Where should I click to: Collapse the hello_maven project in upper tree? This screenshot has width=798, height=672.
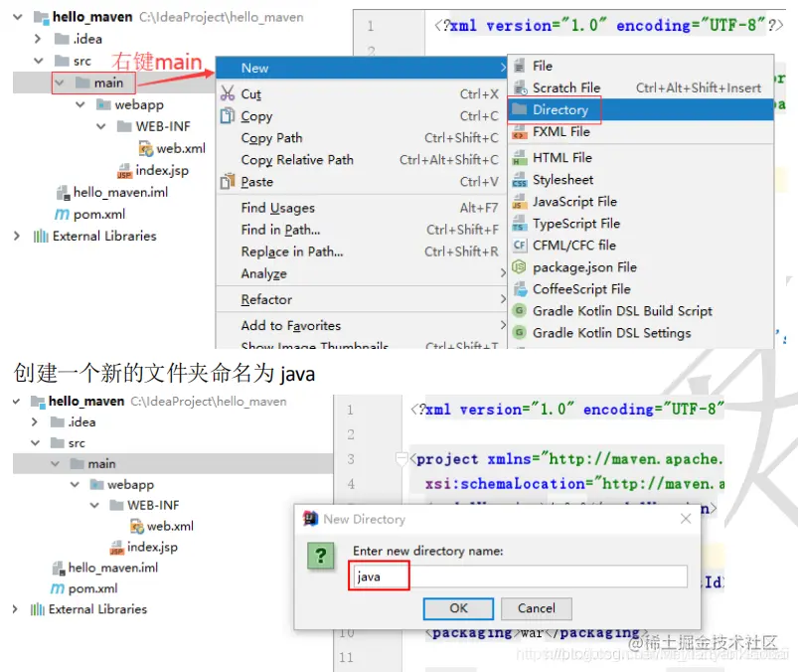[x=18, y=17]
